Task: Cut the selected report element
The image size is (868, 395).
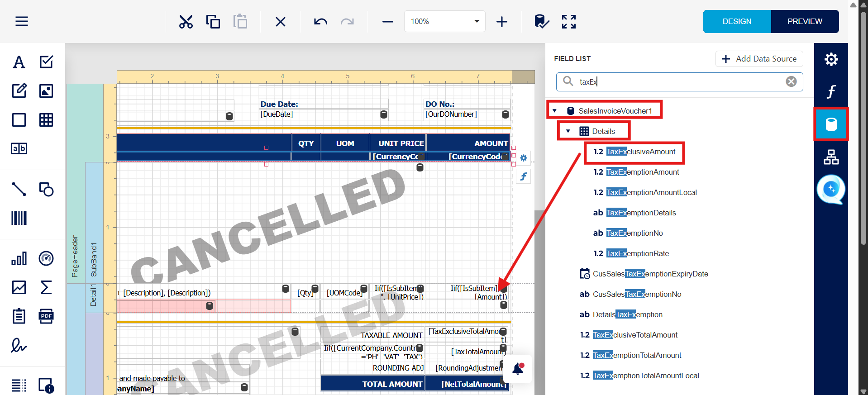Action: [x=186, y=21]
